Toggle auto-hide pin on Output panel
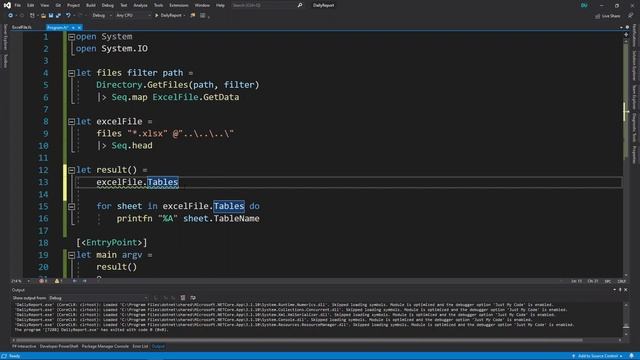Viewport: 640px width, 360px height. [x=620, y=290]
